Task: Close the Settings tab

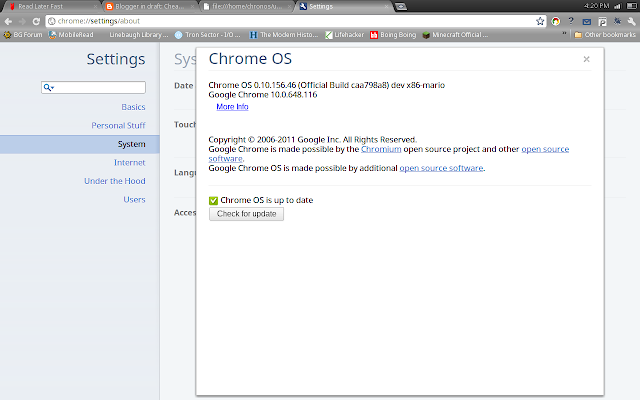Action: point(386,7)
